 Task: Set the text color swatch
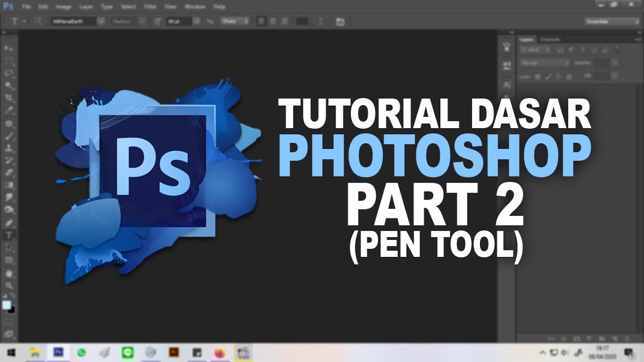[302, 22]
